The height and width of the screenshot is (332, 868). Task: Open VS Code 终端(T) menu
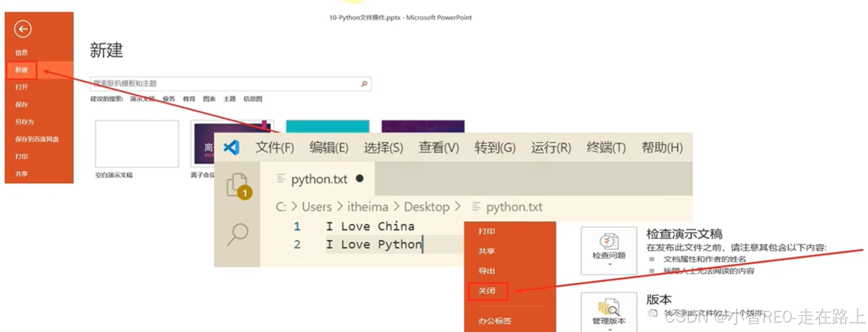click(x=606, y=147)
